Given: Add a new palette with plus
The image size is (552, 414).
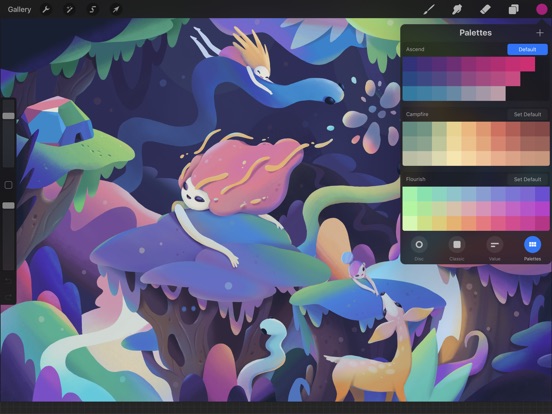Looking at the screenshot, I should 540,33.
